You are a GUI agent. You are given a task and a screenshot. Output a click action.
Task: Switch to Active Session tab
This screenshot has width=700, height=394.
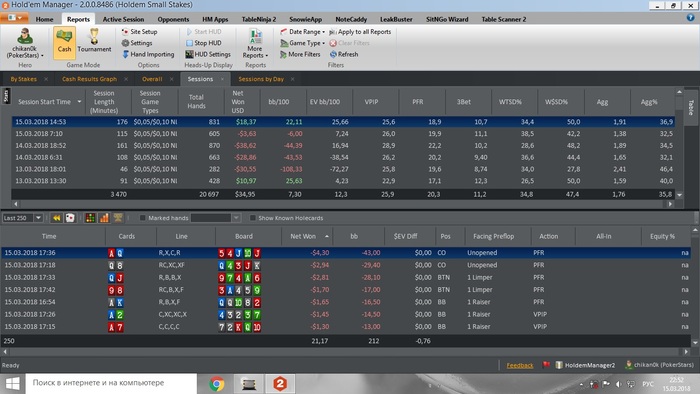pos(123,19)
